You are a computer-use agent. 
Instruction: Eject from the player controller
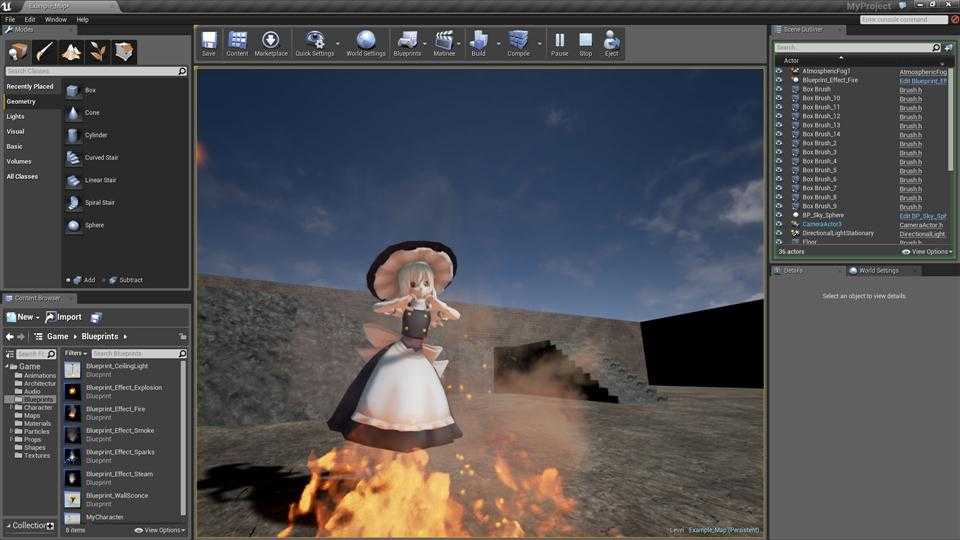point(611,43)
